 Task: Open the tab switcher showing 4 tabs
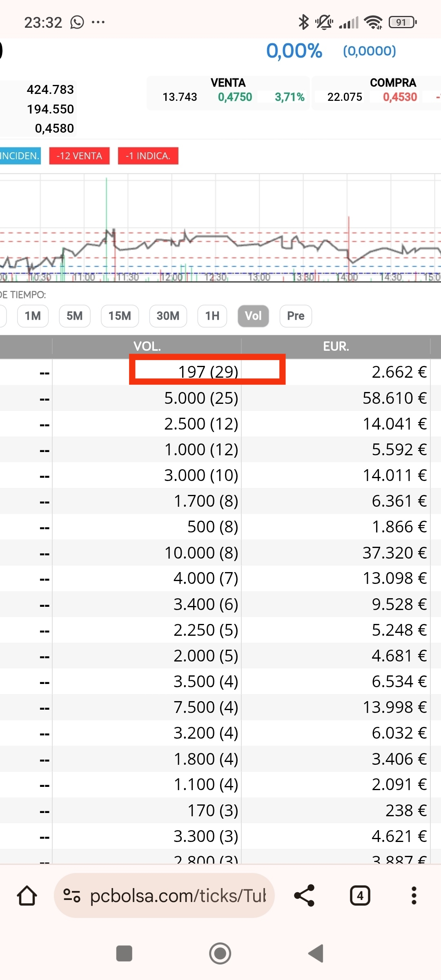point(360,896)
